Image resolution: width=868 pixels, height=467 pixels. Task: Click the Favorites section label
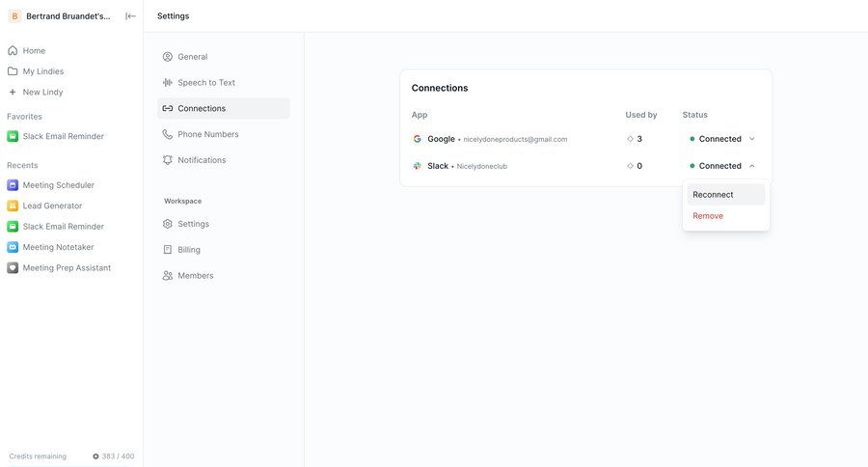pos(24,117)
